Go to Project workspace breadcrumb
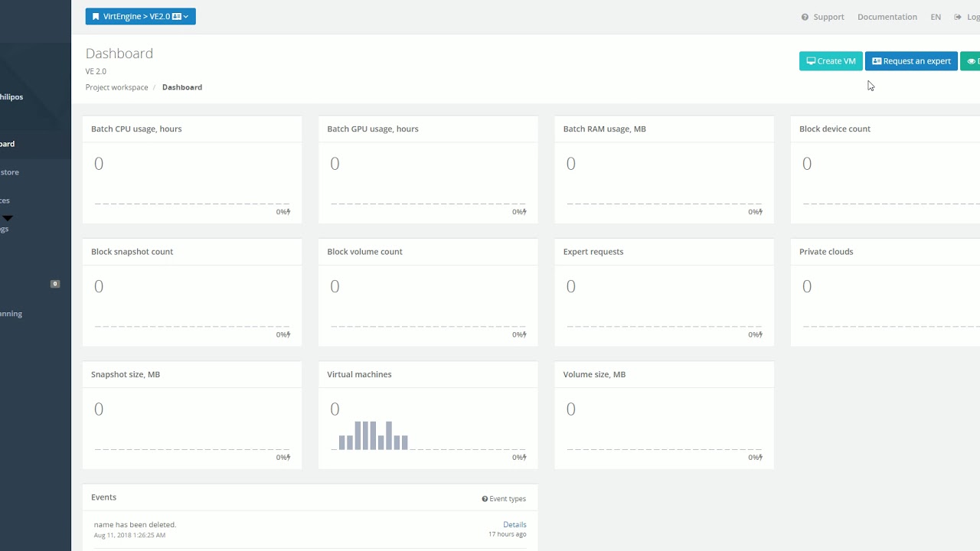 116,87
